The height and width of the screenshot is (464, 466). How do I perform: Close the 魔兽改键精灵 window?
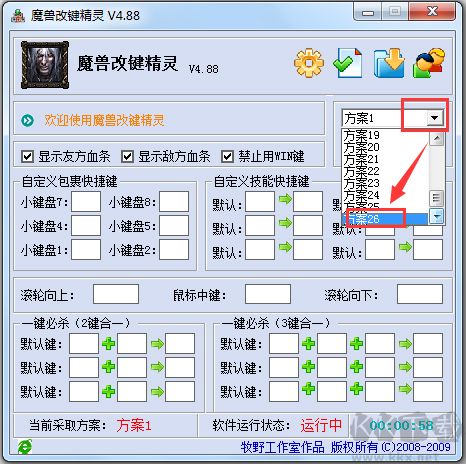[x=432, y=12]
